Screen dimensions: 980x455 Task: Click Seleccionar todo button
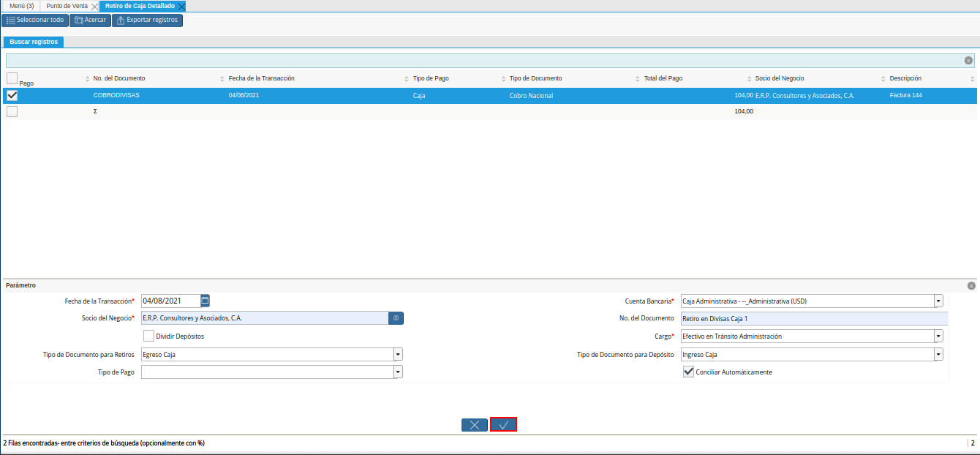34,20
